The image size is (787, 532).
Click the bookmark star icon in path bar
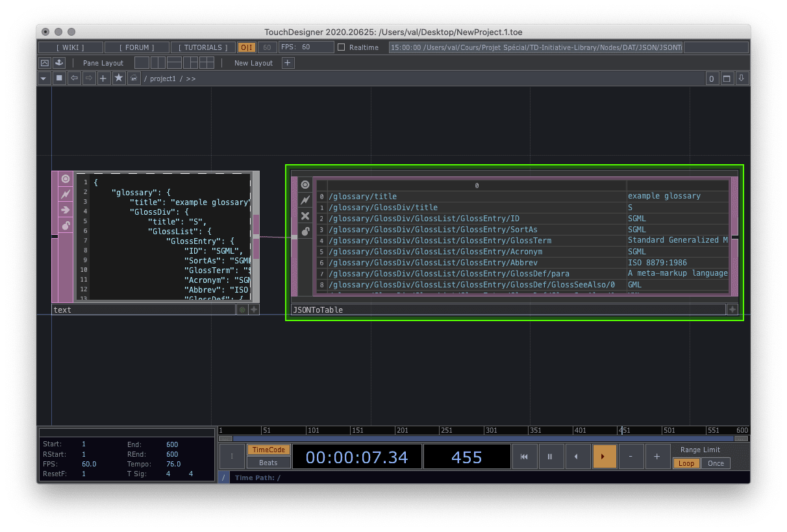tap(119, 79)
